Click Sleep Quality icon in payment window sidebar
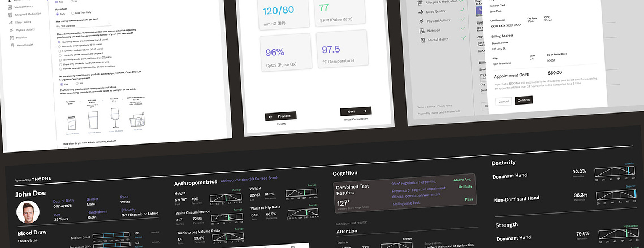Image resolution: width=644 pixels, height=248 pixels. tap(421, 12)
